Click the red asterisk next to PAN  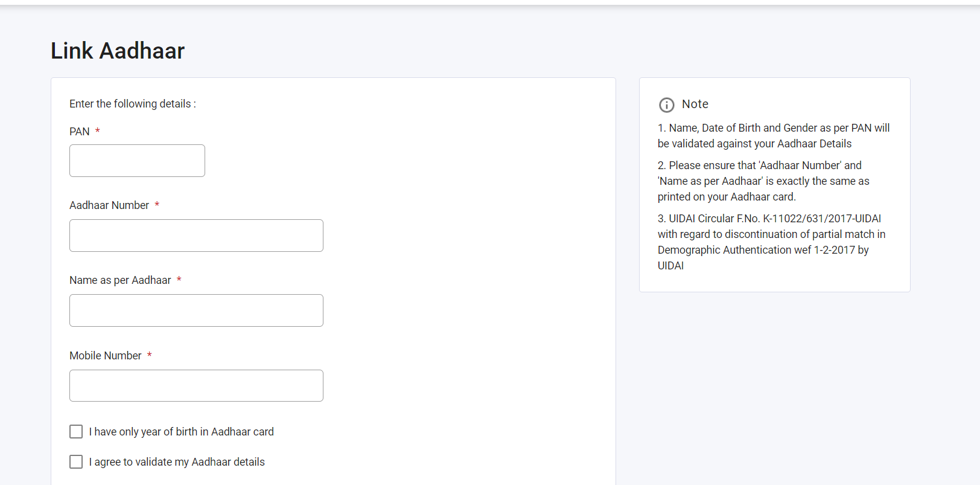click(x=97, y=131)
